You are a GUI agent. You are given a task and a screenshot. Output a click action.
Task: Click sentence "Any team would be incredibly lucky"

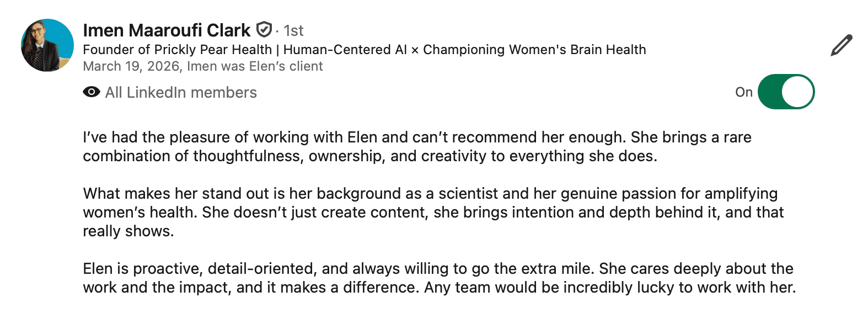pyautogui.click(x=609, y=288)
